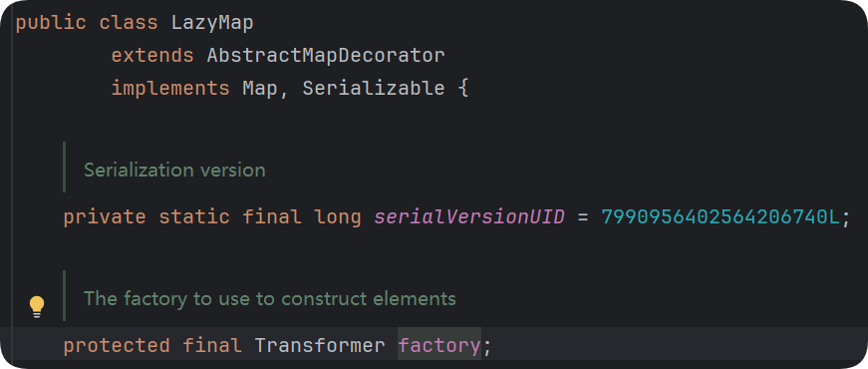
Task: Click the 'public' keyword on first line
Action: click(x=51, y=23)
